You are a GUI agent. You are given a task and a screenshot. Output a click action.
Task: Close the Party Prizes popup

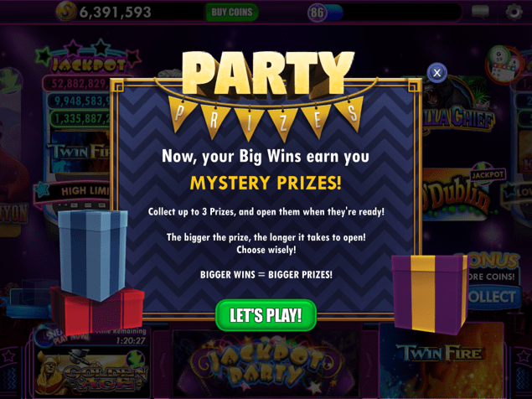coord(436,72)
